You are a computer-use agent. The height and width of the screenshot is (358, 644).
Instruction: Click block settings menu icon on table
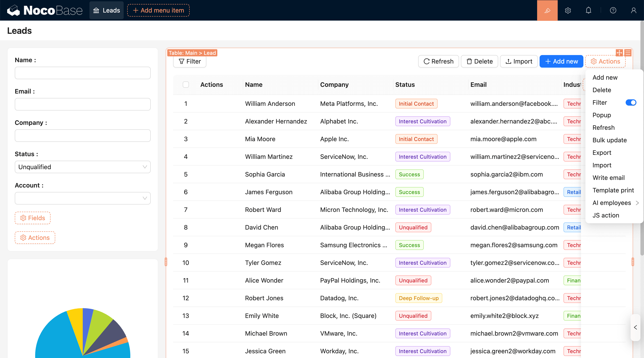[x=628, y=53]
